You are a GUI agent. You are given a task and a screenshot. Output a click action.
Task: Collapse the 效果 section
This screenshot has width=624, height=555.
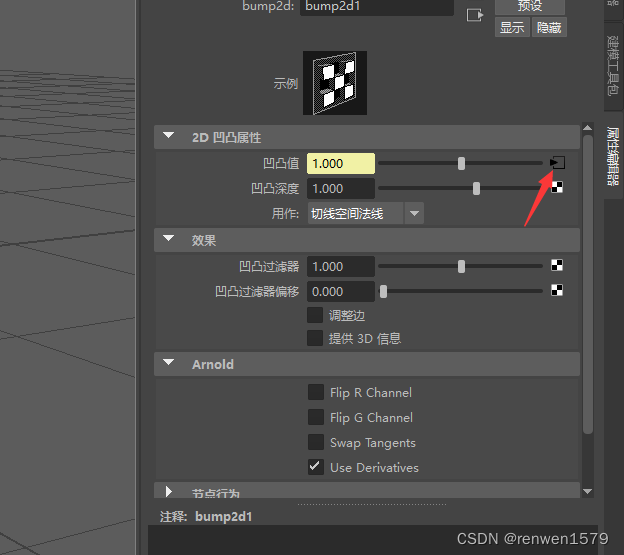tap(169, 238)
